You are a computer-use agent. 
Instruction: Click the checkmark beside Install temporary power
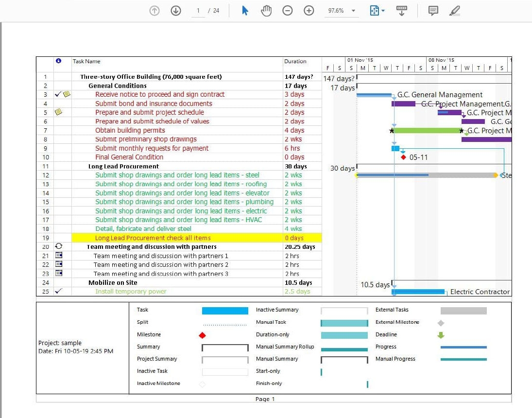point(57,291)
